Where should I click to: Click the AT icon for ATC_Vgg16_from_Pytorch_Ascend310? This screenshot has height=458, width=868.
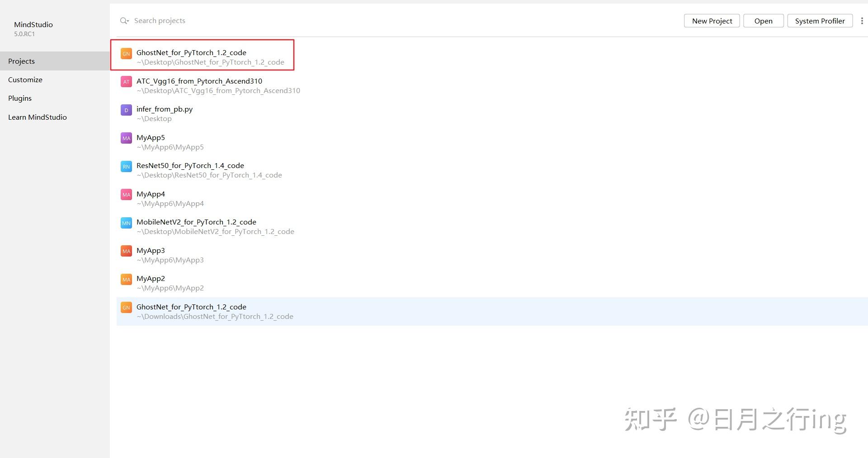click(126, 81)
